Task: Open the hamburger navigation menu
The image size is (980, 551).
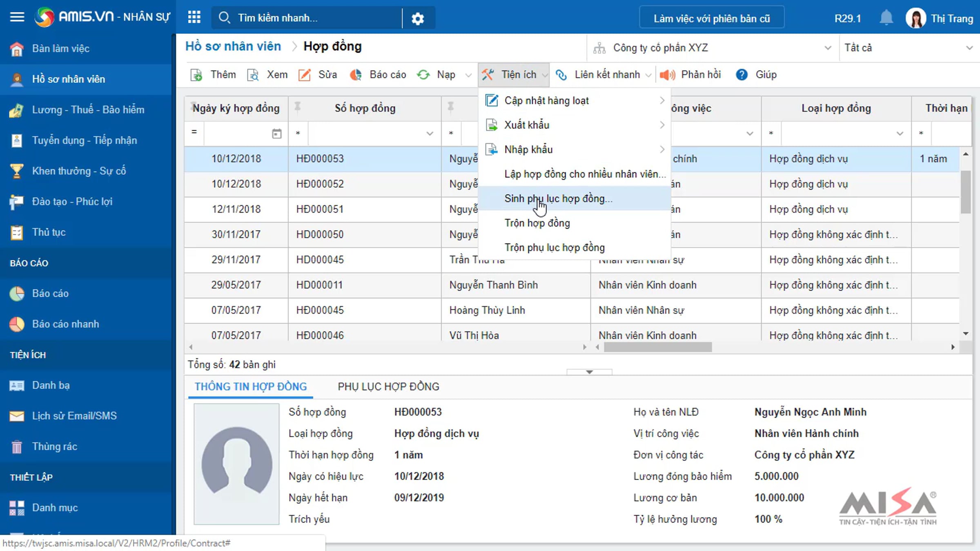Action: tap(17, 17)
